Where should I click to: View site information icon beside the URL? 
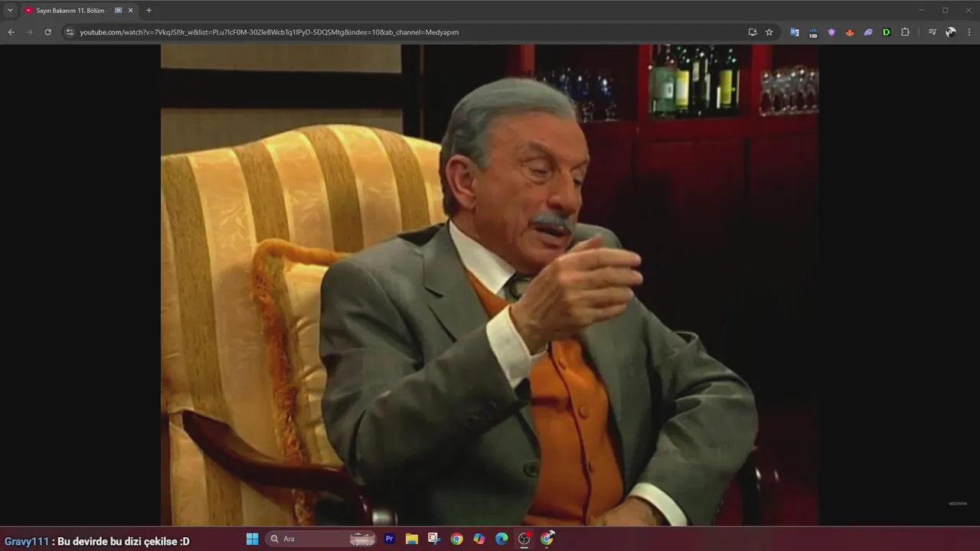70,32
